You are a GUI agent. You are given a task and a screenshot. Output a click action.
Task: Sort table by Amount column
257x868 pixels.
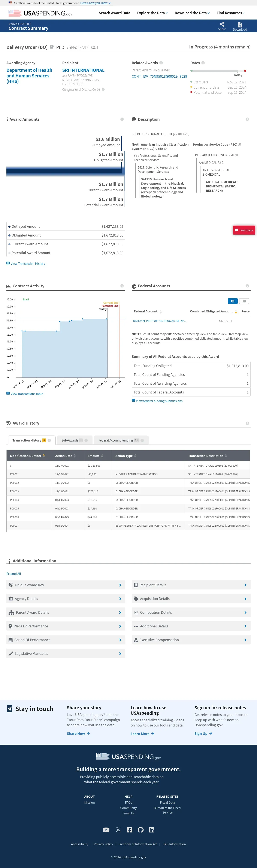pos(102,456)
